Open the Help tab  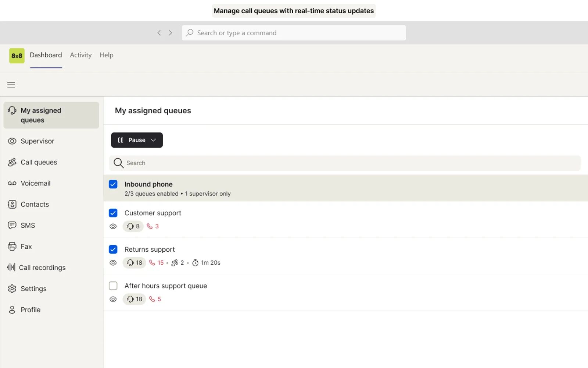pyautogui.click(x=107, y=55)
